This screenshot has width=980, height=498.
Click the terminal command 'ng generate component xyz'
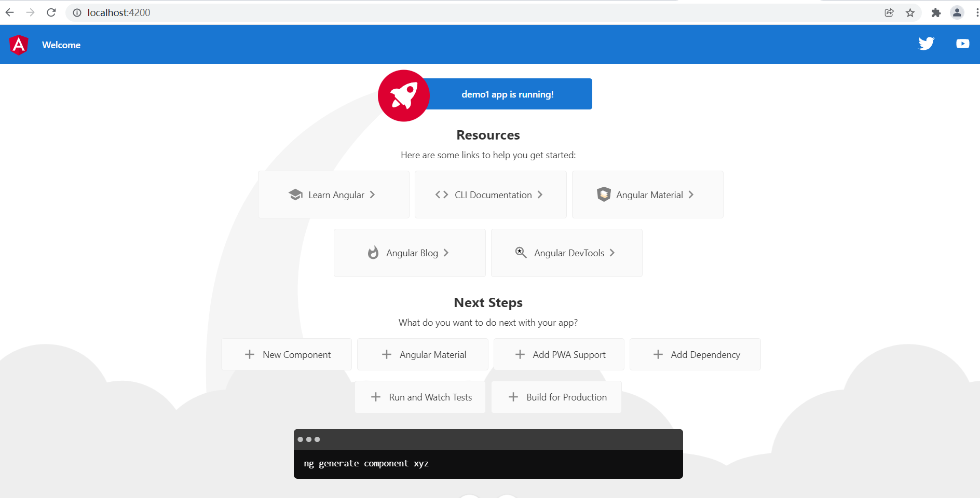click(366, 463)
